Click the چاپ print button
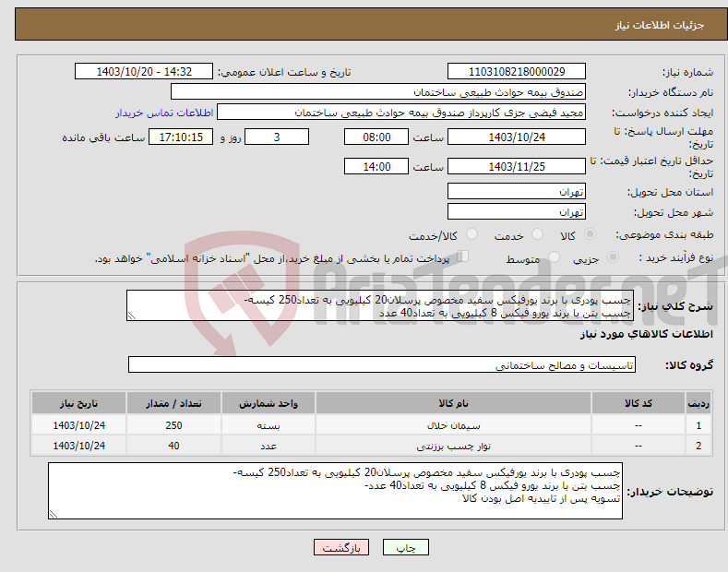Screen dimensions: 728x572 tap(406, 548)
